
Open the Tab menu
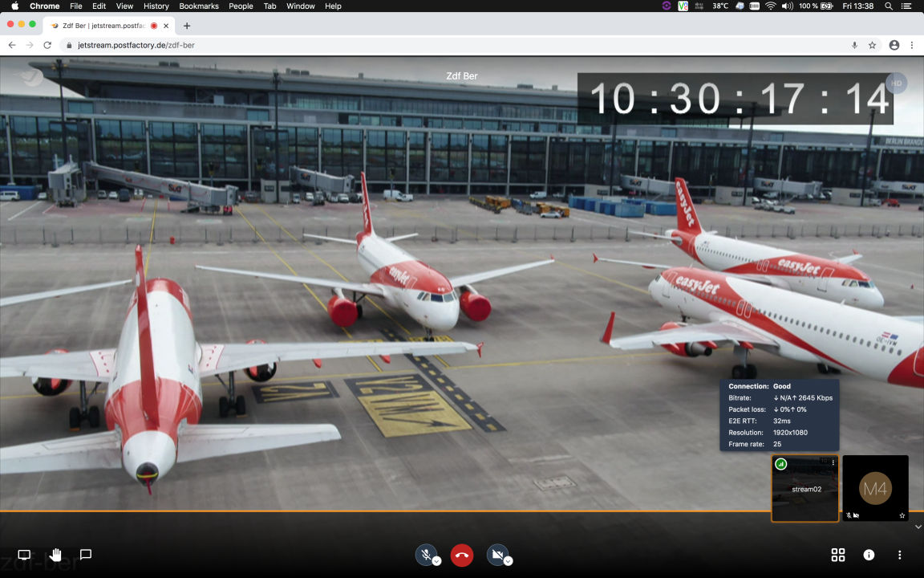click(269, 6)
